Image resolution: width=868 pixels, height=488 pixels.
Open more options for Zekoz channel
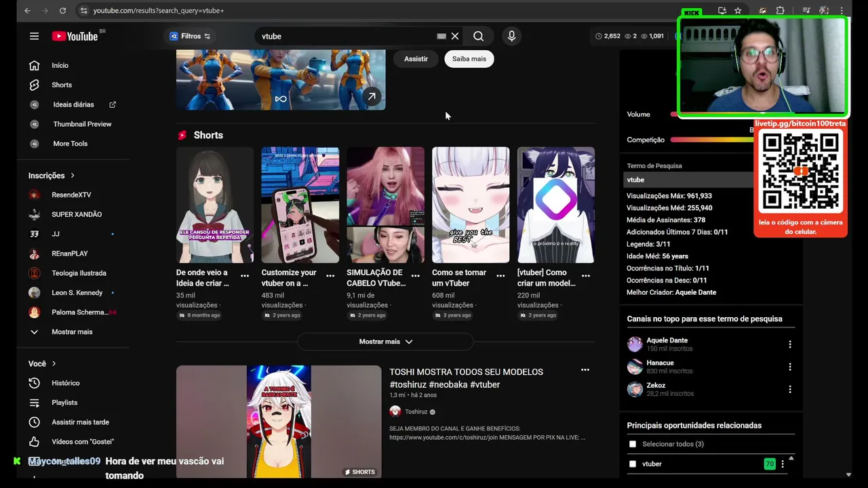click(x=789, y=389)
